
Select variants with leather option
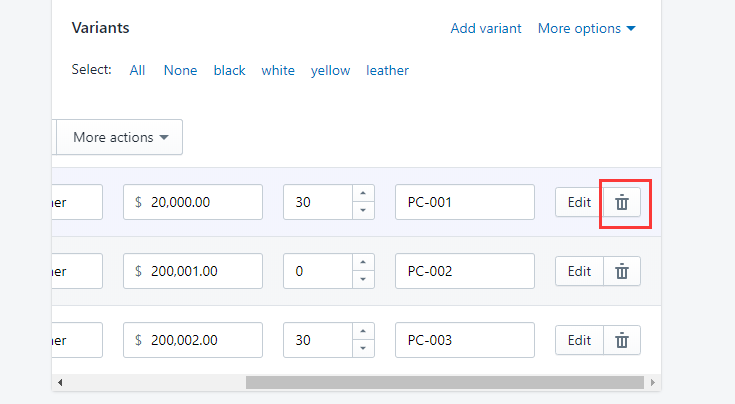(x=387, y=70)
